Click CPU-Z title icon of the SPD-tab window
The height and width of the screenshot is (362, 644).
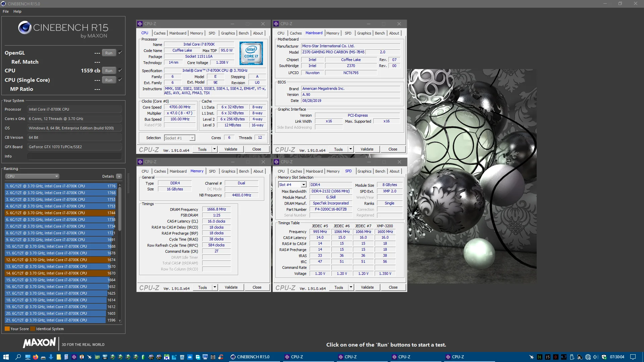[277, 162]
